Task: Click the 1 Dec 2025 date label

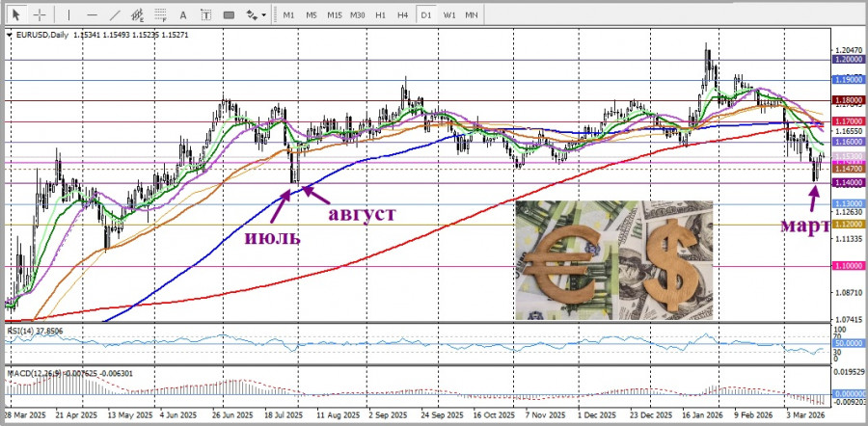Action: coord(596,415)
